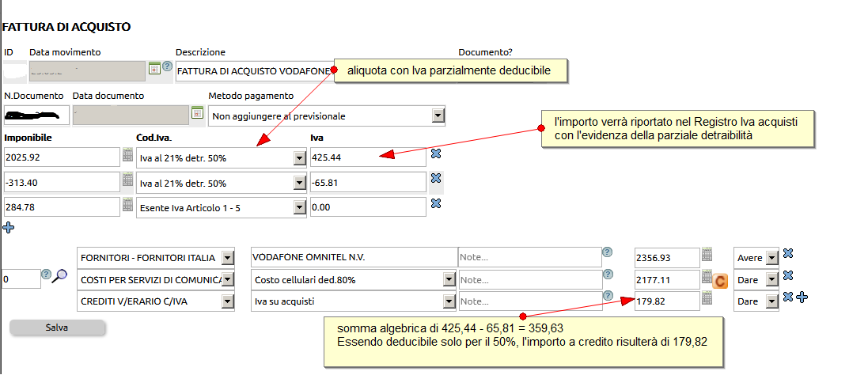Open the magnifier search next to 0 field

pyautogui.click(x=59, y=275)
